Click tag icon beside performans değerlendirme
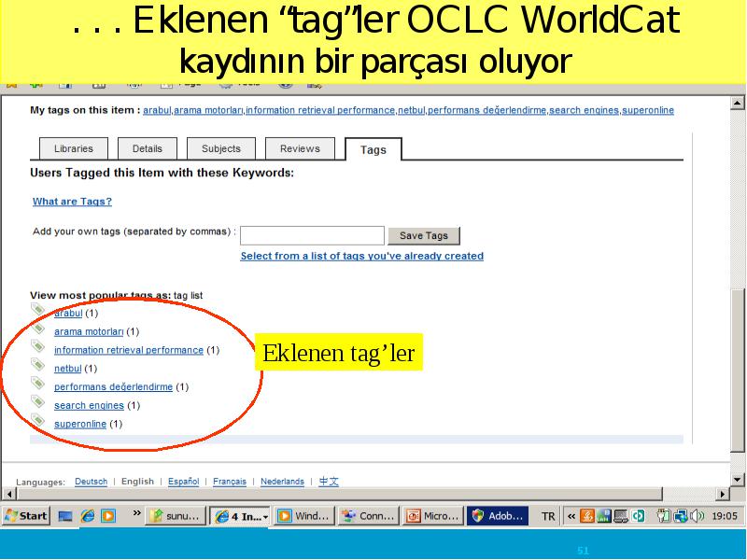747x560 pixels. pyautogui.click(x=37, y=384)
